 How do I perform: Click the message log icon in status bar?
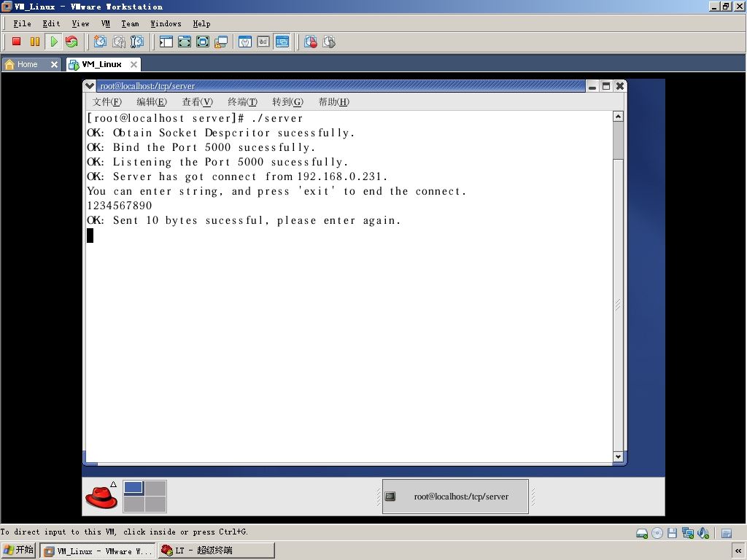[x=727, y=533]
